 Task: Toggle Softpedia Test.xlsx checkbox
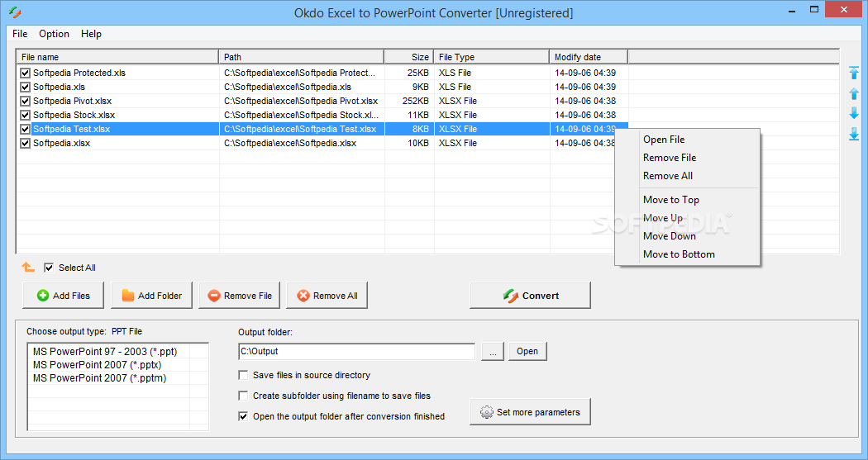point(25,129)
